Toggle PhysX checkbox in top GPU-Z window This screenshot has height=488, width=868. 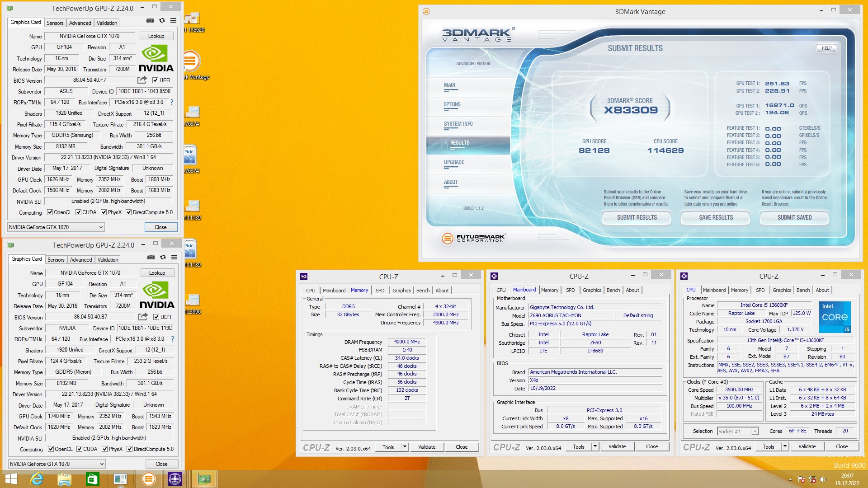pos(104,212)
